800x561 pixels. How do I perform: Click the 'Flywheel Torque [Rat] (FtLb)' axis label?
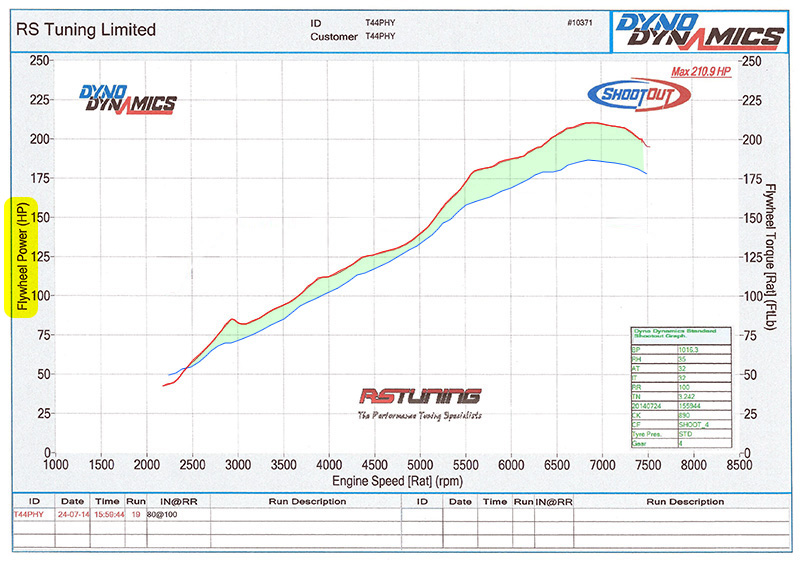[769, 257]
